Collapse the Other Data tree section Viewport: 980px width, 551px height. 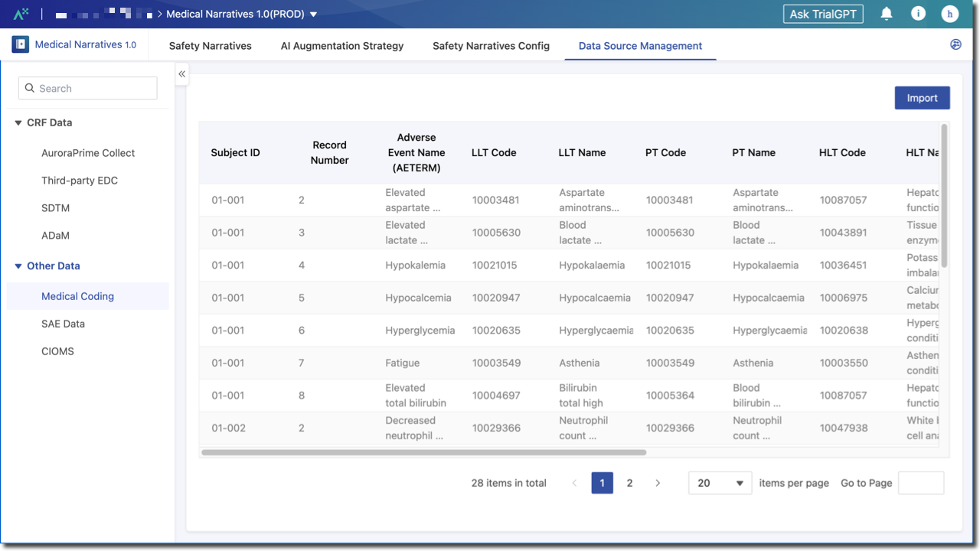tap(18, 266)
